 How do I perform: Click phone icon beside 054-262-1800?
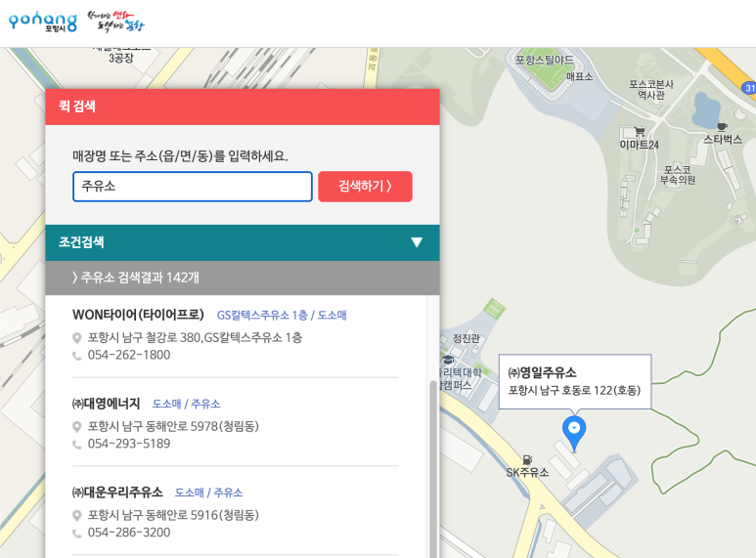pyautogui.click(x=76, y=356)
